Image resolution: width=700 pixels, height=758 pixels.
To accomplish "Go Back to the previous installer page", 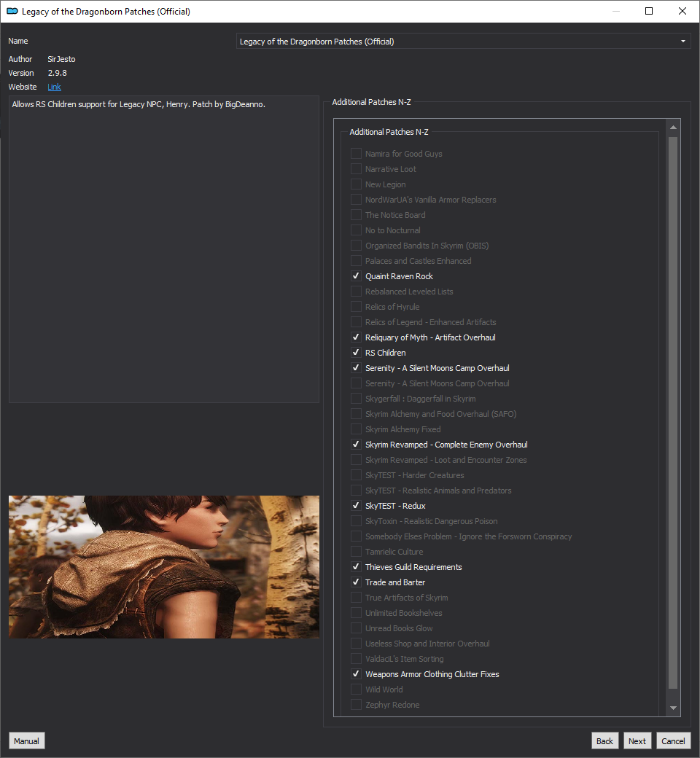I will click(x=604, y=741).
